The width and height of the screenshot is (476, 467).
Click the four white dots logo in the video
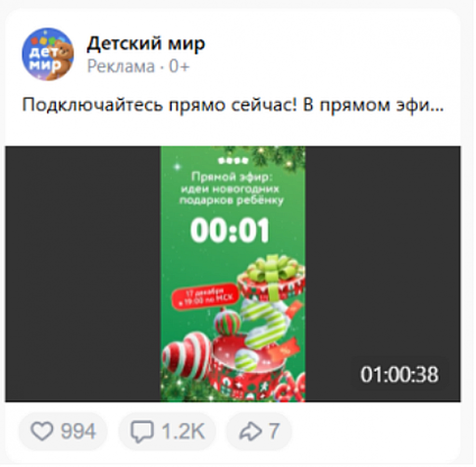tap(233, 161)
